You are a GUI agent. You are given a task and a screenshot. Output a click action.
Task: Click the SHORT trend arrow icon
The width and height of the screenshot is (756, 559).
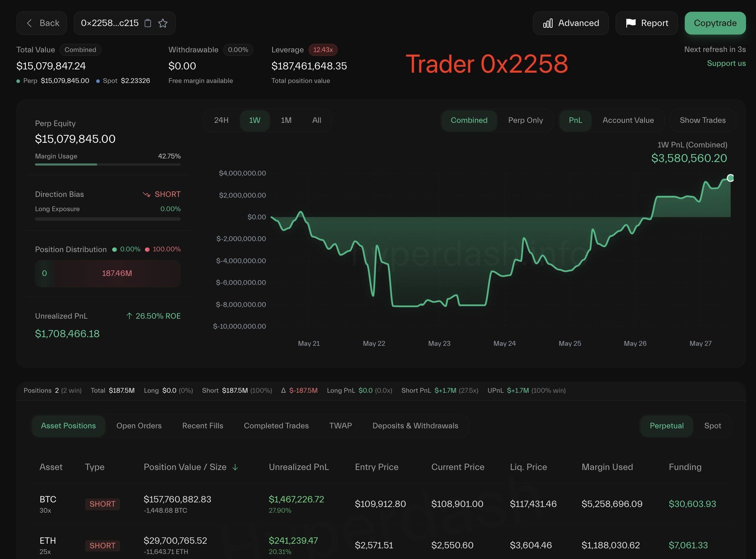tap(146, 194)
